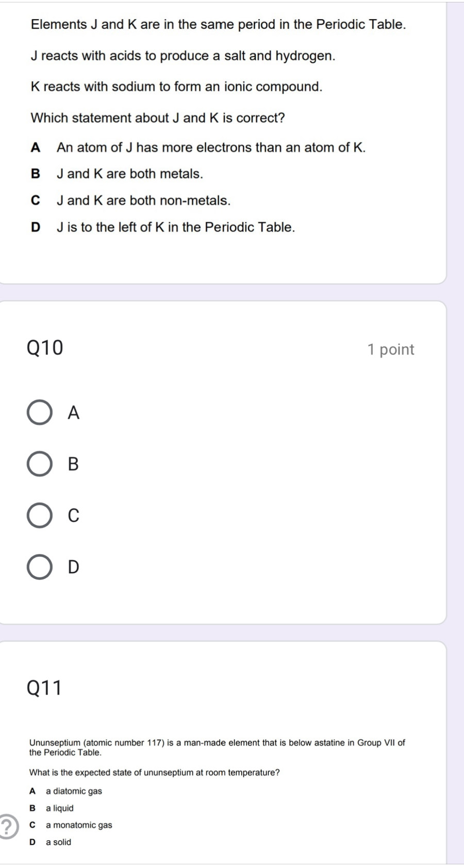Pick radio option D for Q10
The width and height of the screenshot is (464, 868).
click(40, 567)
